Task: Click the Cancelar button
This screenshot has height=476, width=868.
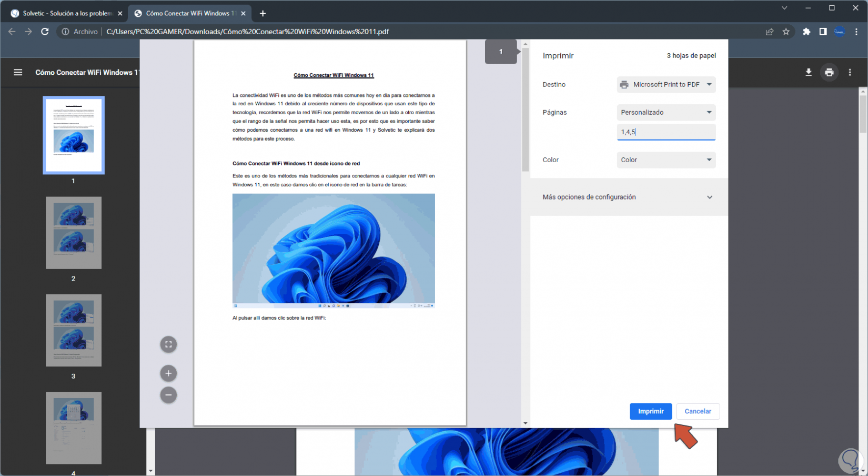Action: (x=698, y=411)
